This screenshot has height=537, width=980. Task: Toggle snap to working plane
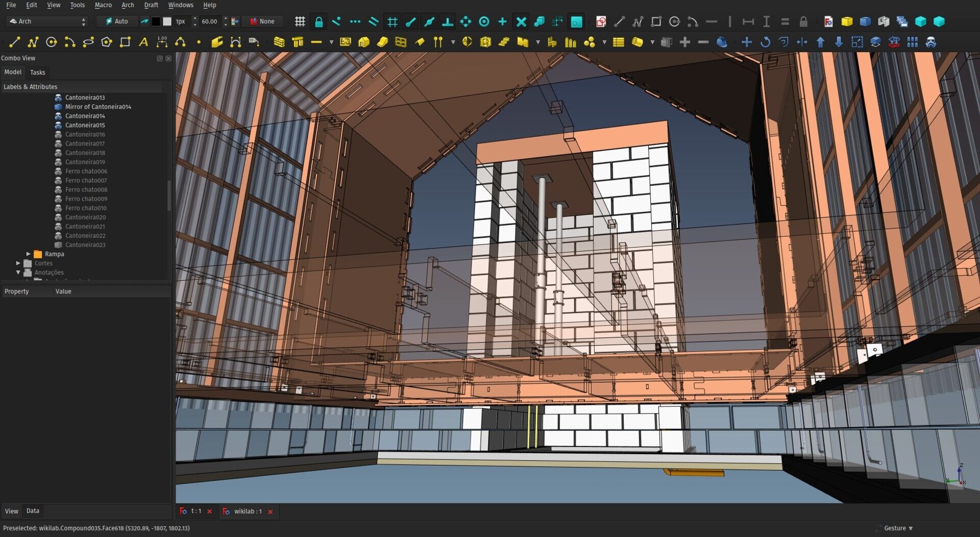coord(576,21)
